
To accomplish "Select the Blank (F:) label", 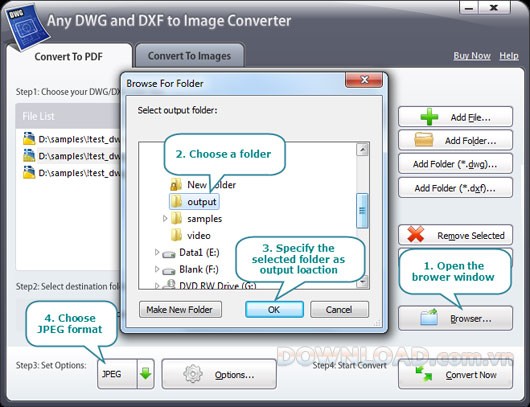I will (x=199, y=269).
